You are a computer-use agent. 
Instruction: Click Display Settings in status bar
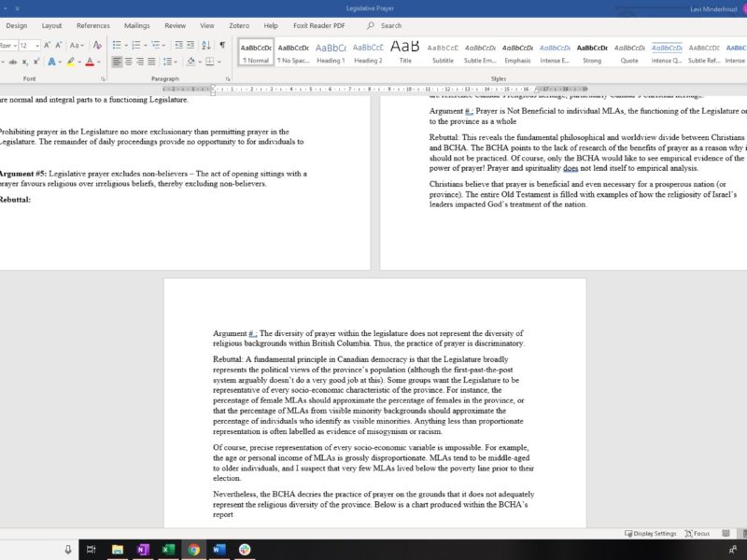pos(650,534)
